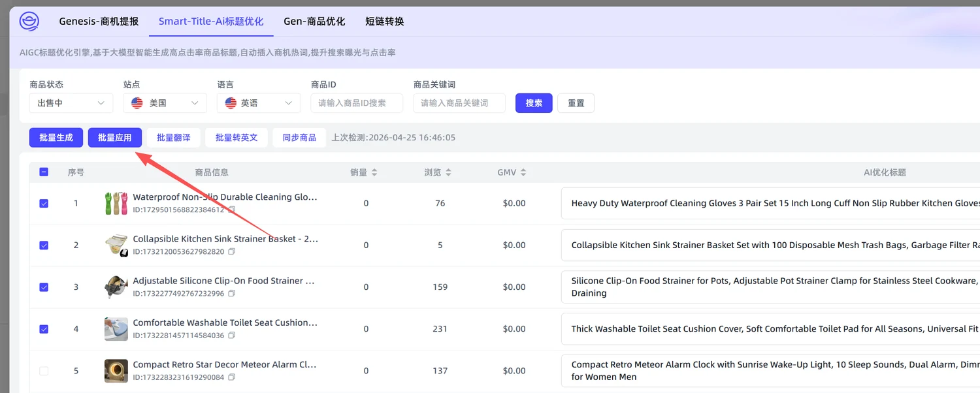Image resolution: width=980 pixels, height=393 pixels.
Task: Uncheck row 1 Waterproof Cleaning Gloves
Action: [x=44, y=203]
